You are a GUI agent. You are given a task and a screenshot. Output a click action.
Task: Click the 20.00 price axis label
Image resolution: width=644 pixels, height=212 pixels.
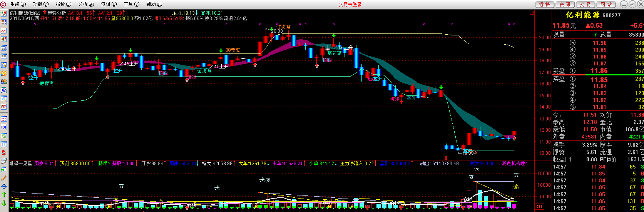pyautogui.click(x=545, y=38)
